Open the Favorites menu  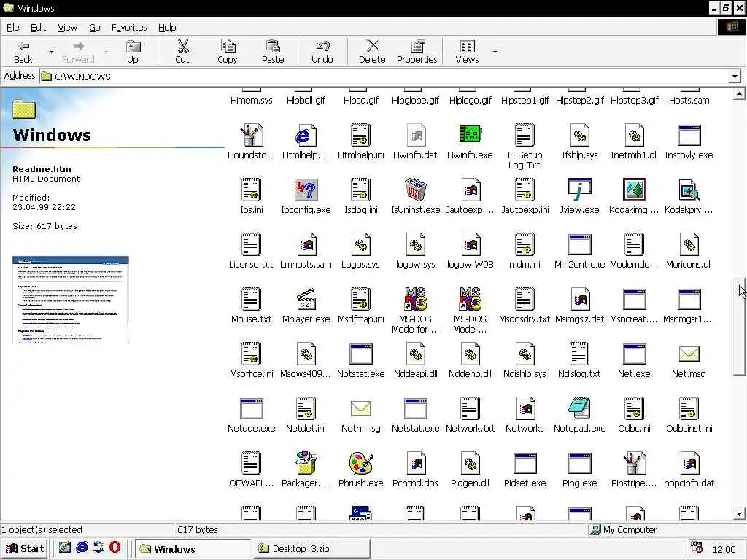pyautogui.click(x=129, y=28)
